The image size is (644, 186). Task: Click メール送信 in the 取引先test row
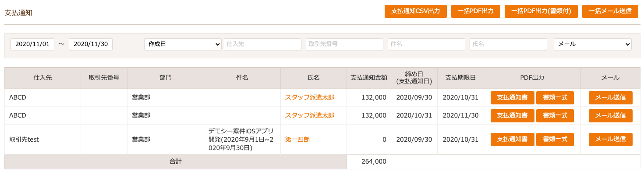click(x=611, y=139)
